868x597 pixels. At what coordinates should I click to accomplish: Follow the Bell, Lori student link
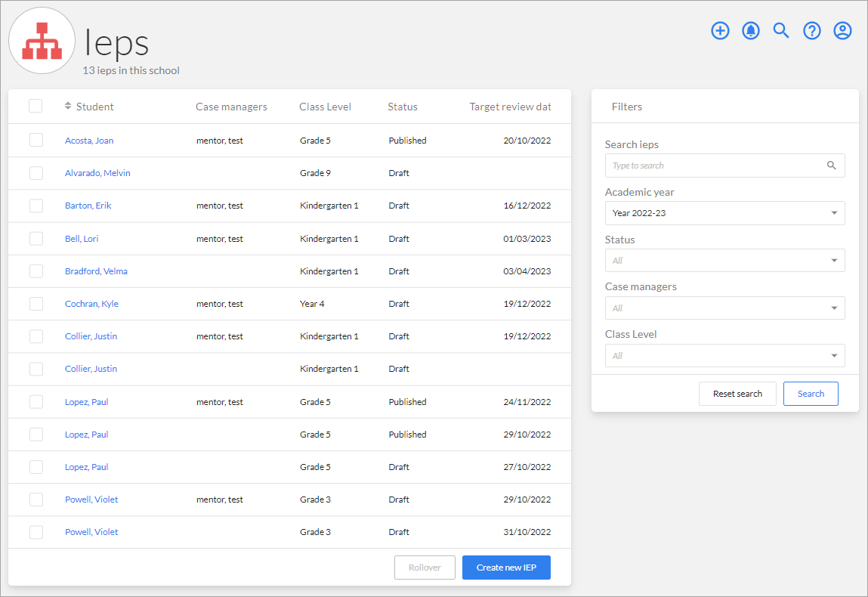(82, 239)
